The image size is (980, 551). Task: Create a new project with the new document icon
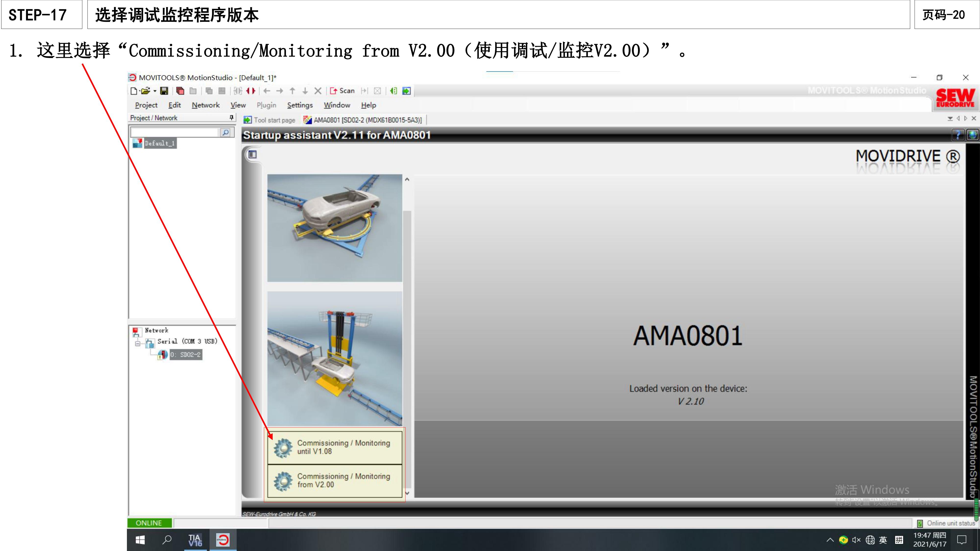[x=134, y=91]
